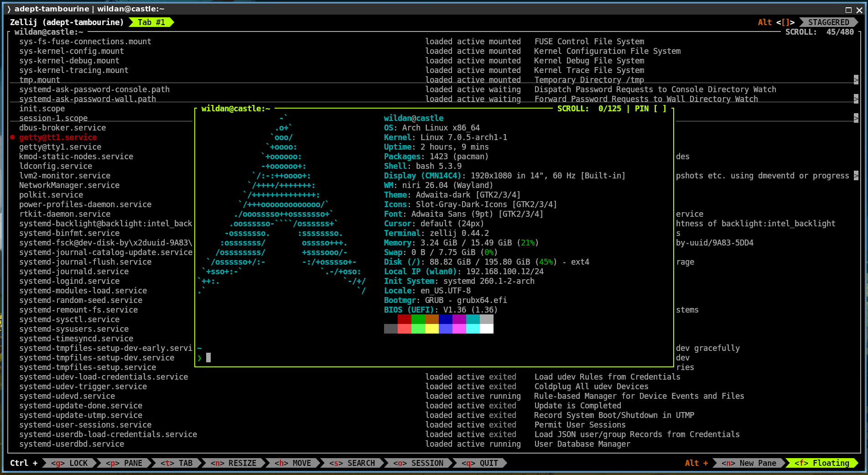Click the background pane SCROLL 45/480 indicator
The height and width of the screenshot is (475, 868).
click(x=820, y=32)
